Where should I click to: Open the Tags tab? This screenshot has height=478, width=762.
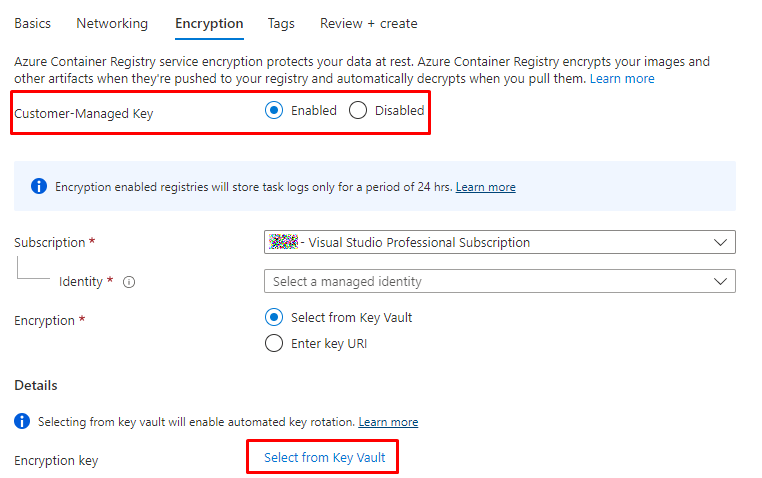pos(281,23)
